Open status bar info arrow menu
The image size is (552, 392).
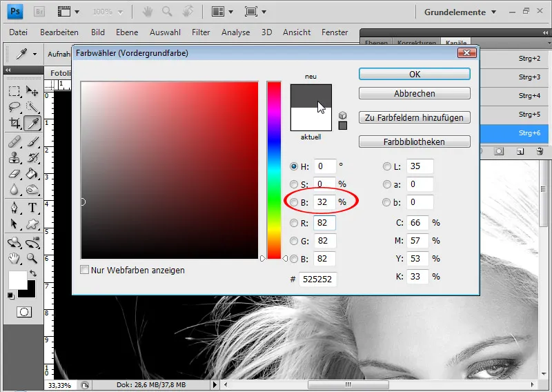point(215,384)
